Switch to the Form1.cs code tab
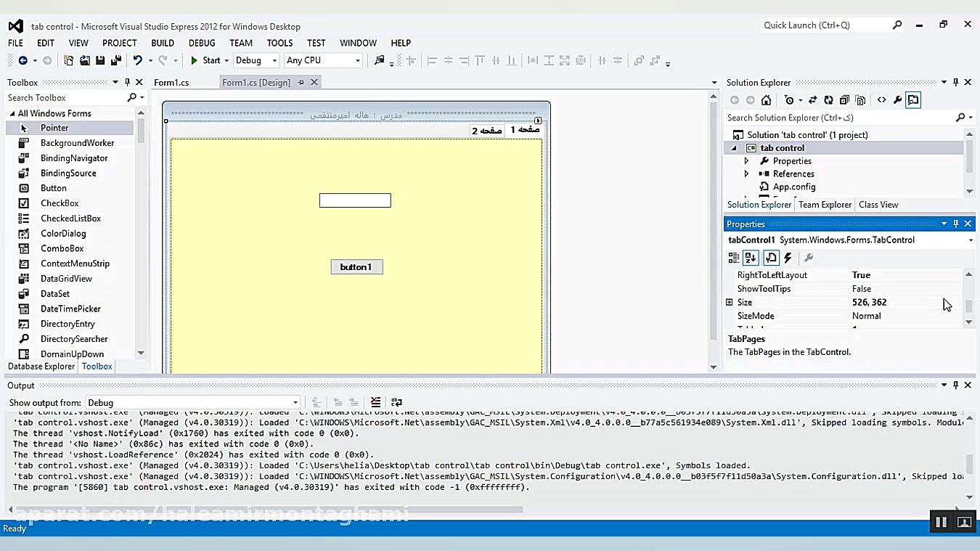The width and height of the screenshot is (980, 551). 171,83
